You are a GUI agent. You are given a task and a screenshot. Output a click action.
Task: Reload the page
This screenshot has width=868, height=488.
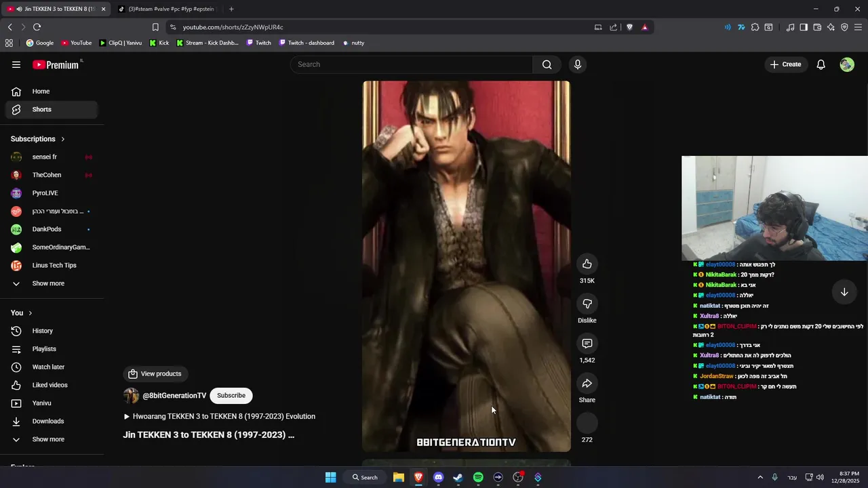pyautogui.click(x=37, y=27)
